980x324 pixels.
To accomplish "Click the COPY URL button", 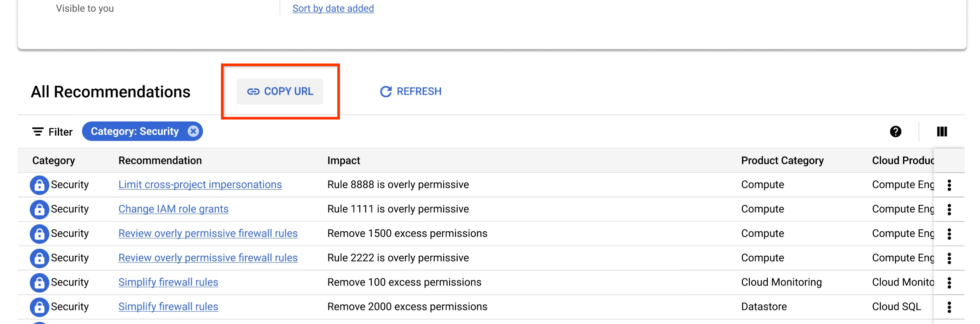I will point(280,92).
